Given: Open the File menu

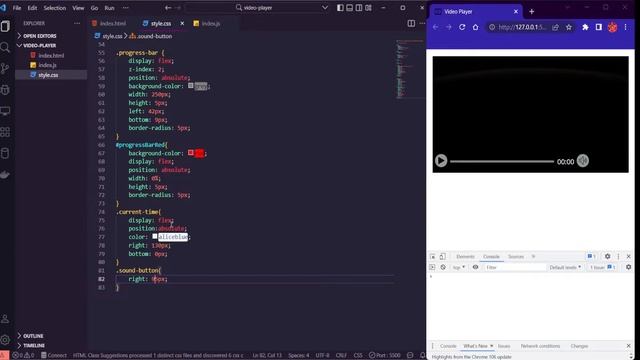Looking at the screenshot, I should click(17, 8).
